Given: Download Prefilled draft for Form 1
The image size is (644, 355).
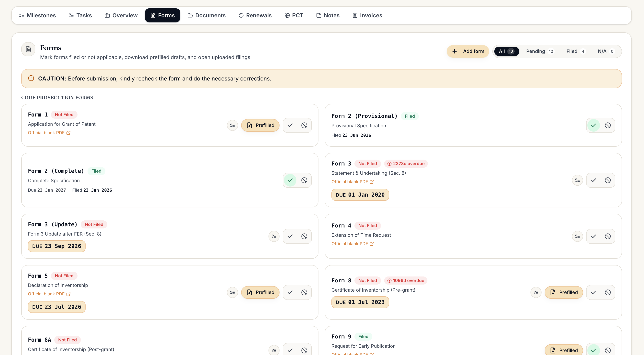Looking at the screenshot, I should (260, 125).
